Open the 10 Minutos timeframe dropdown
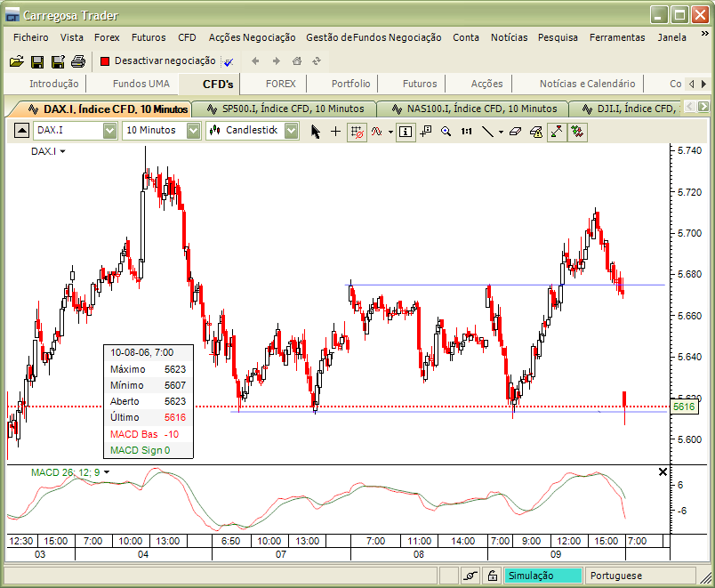Screen dimensions: 715x588 tap(194, 131)
